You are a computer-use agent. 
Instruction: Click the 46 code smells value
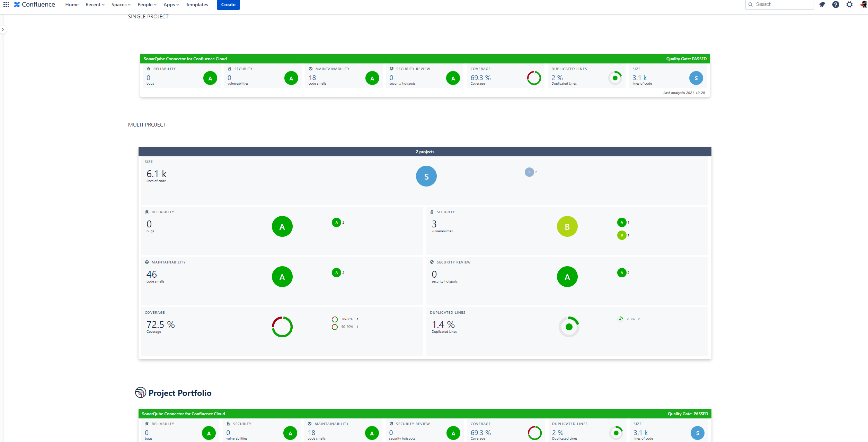click(151, 274)
